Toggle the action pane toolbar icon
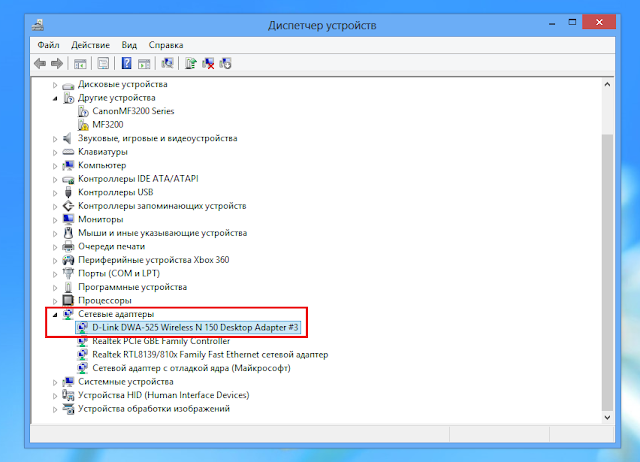 point(144,64)
